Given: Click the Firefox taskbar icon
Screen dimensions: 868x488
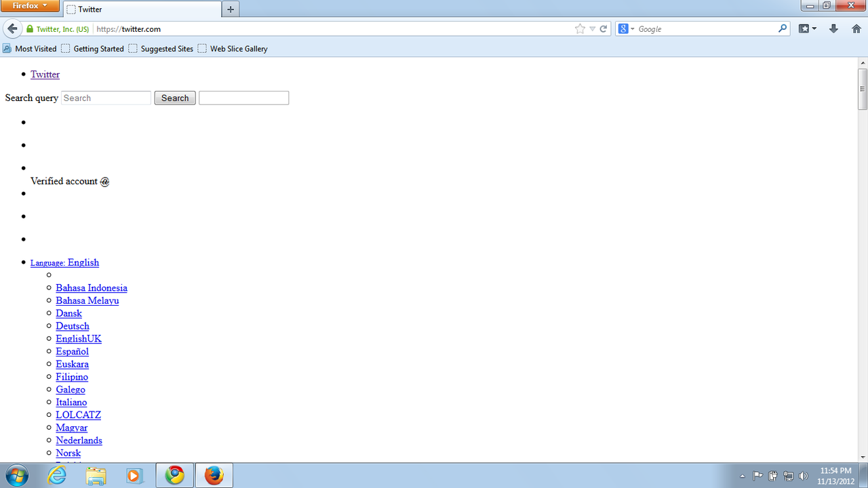Looking at the screenshot, I should (x=214, y=476).
